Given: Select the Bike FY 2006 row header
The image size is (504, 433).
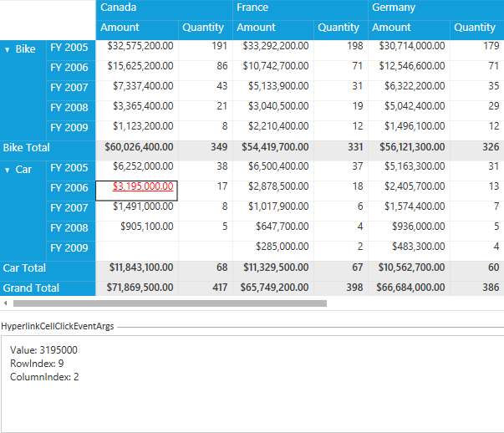Looking at the screenshot, I should (x=71, y=70).
